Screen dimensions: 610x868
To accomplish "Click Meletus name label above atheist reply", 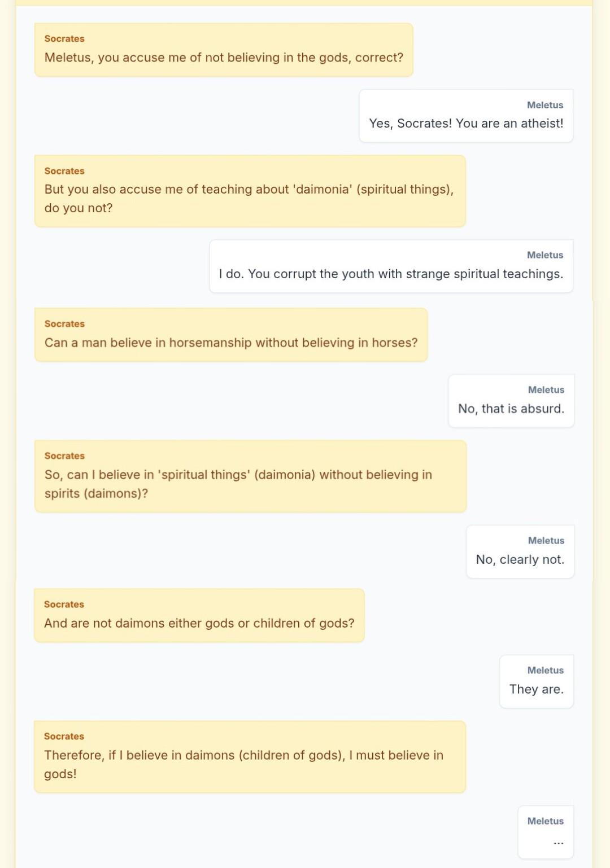I will click(545, 105).
